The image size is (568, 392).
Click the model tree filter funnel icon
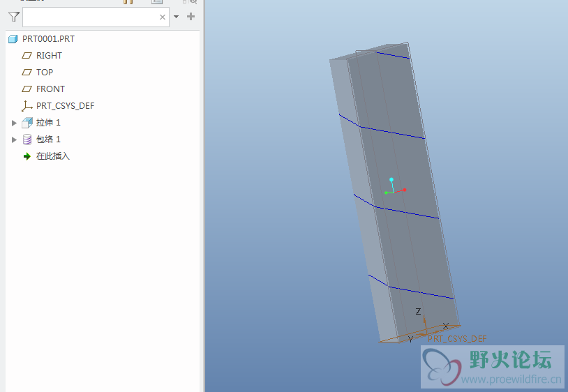coord(14,17)
